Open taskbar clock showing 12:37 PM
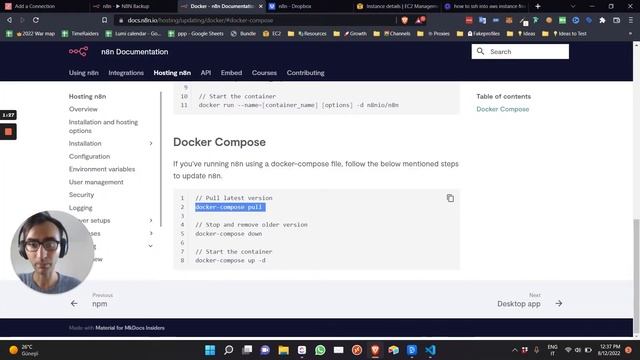The width and height of the screenshot is (640, 360). [x=609, y=350]
